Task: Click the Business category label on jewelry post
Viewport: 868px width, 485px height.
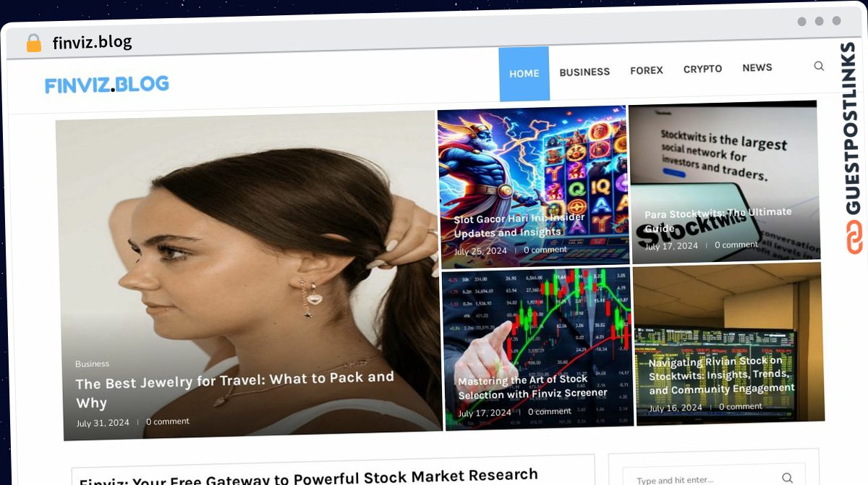Action: coord(93,363)
